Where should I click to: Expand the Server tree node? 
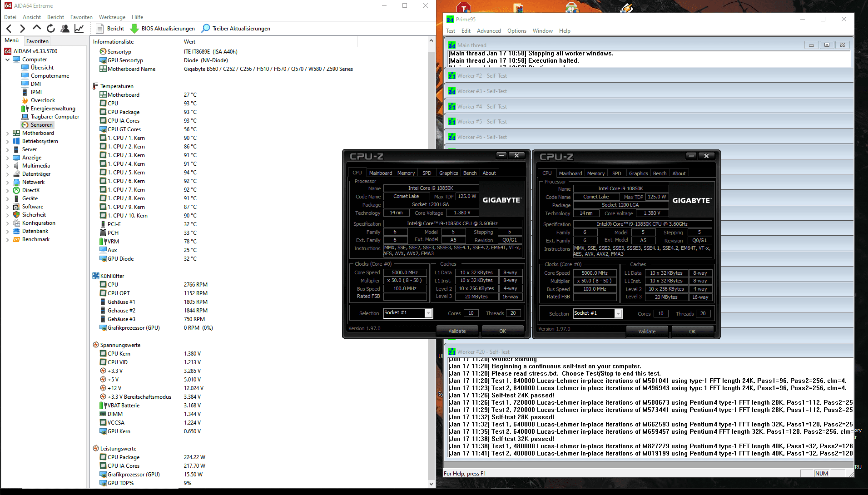pos(7,149)
